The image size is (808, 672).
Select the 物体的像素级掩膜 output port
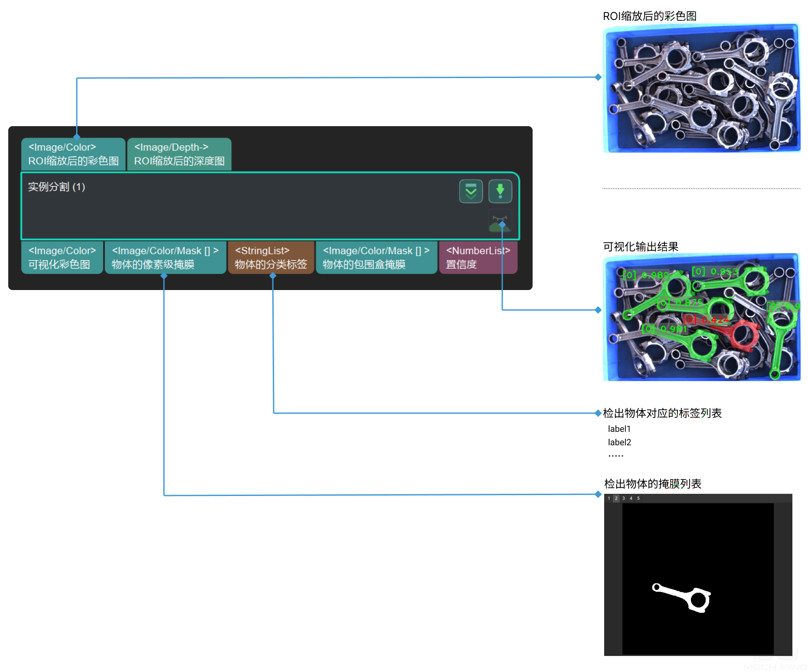click(x=165, y=258)
